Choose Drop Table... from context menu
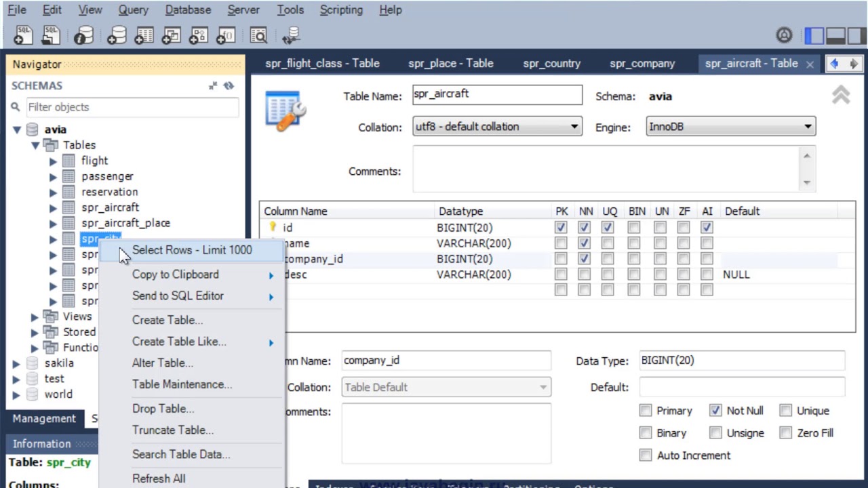Viewport: 868px width, 488px height. [x=163, y=409]
